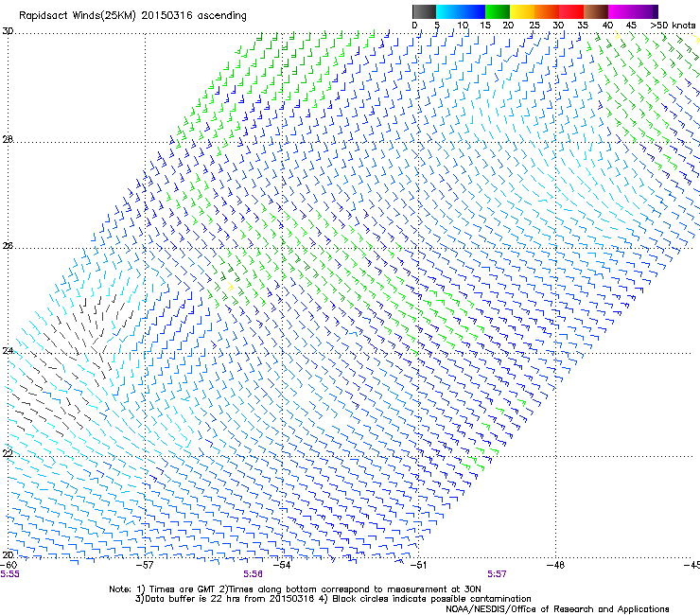Click the 'Note: 1) Times are GMT' line
Image resolution: width=700 pixels, height=615 pixels.
click(x=295, y=589)
